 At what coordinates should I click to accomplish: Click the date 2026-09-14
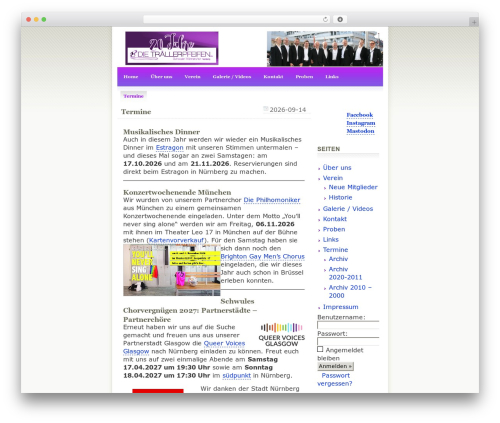tap(288, 110)
